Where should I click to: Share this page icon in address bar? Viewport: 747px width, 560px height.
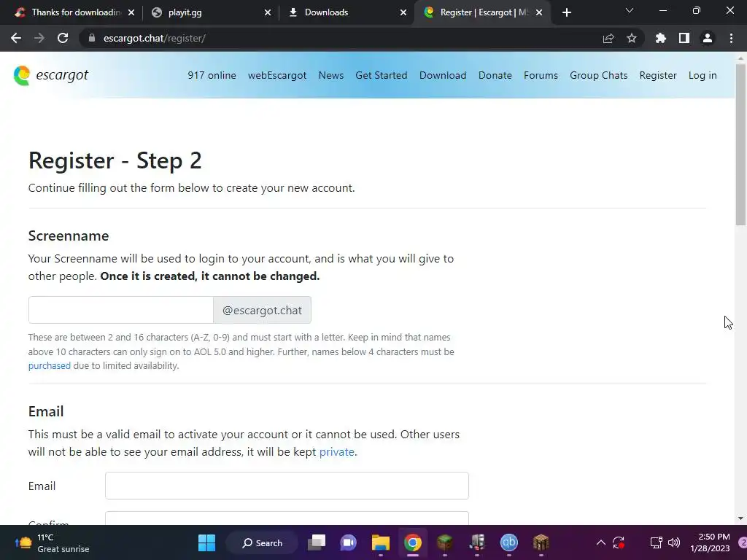click(608, 38)
